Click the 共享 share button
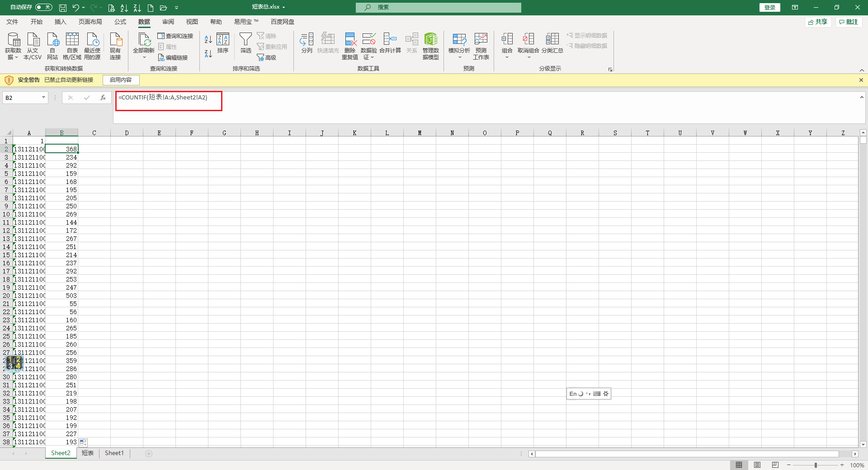This screenshot has width=868, height=470. coord(818,22)
